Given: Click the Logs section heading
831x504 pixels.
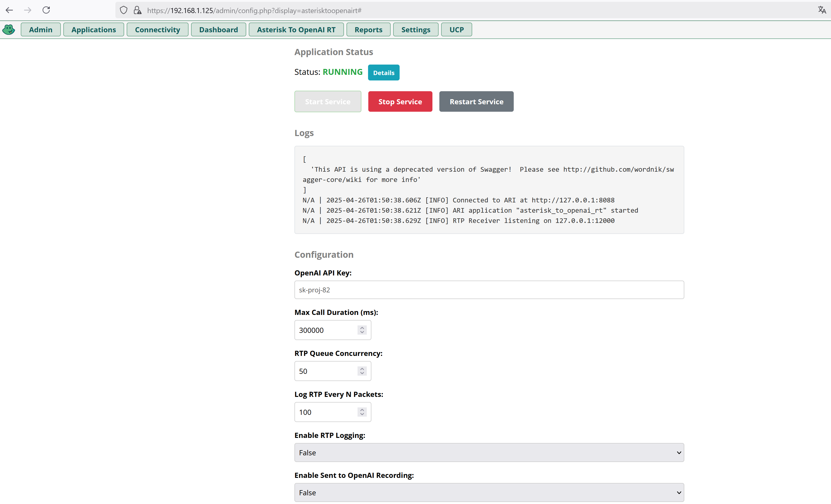Looking at the screenshot, I should (x=304, y=133).
